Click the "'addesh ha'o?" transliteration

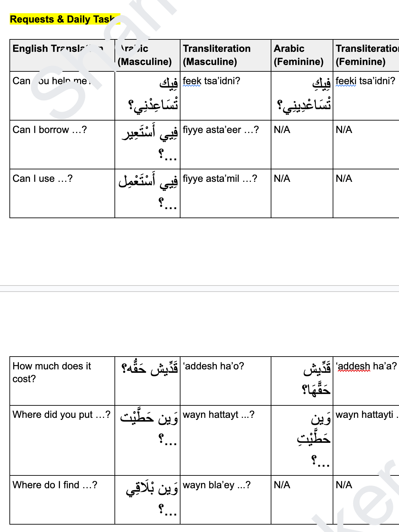[213, 366]
